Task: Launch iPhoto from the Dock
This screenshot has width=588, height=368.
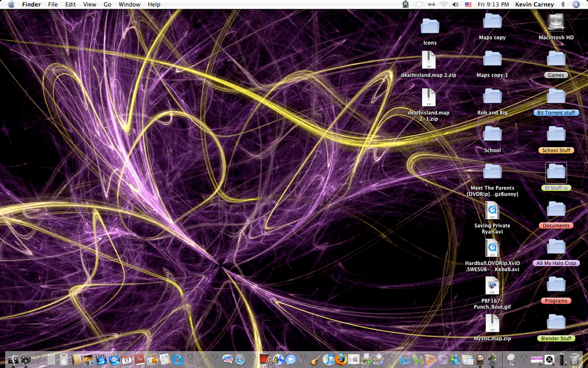Action: [x=89, y=359]
